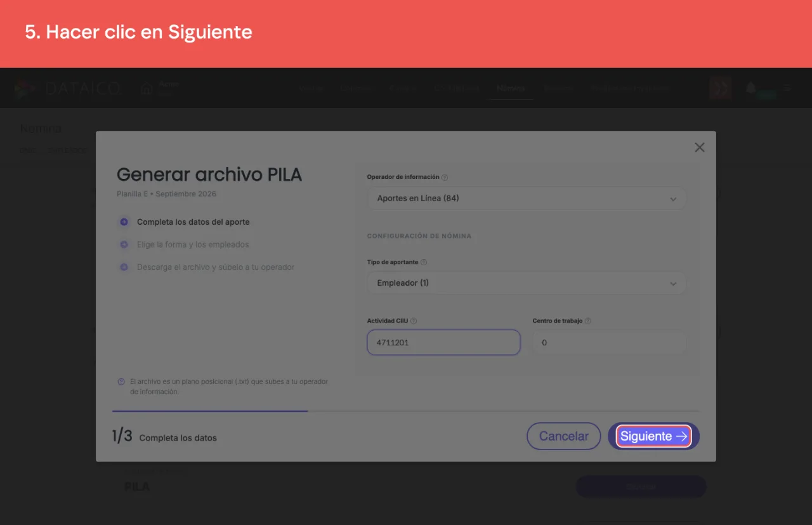Expand the Tipo de aportante dropdown
Viewport: 812px width, 525px height.
point(527,283)
